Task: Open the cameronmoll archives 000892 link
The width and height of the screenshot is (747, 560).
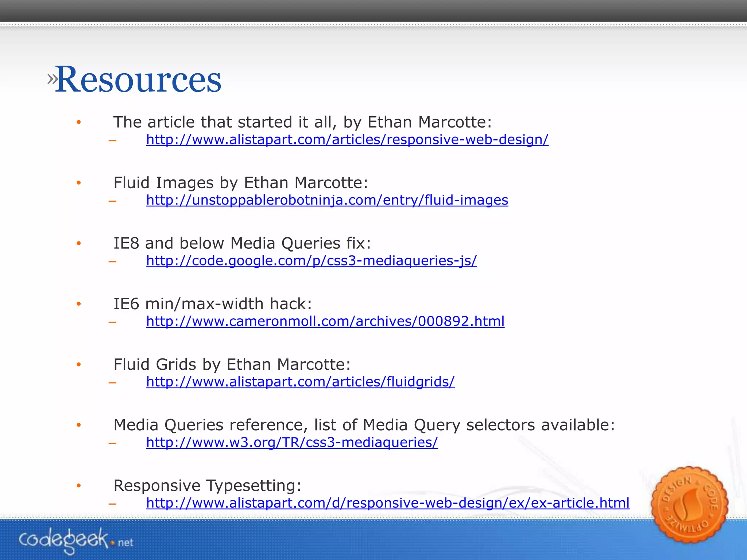Action: 325,321
